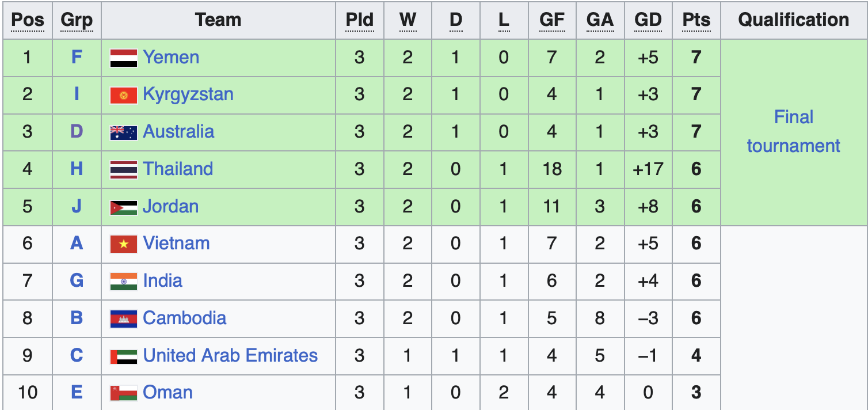Click the Vietnam flag icon

123,244
